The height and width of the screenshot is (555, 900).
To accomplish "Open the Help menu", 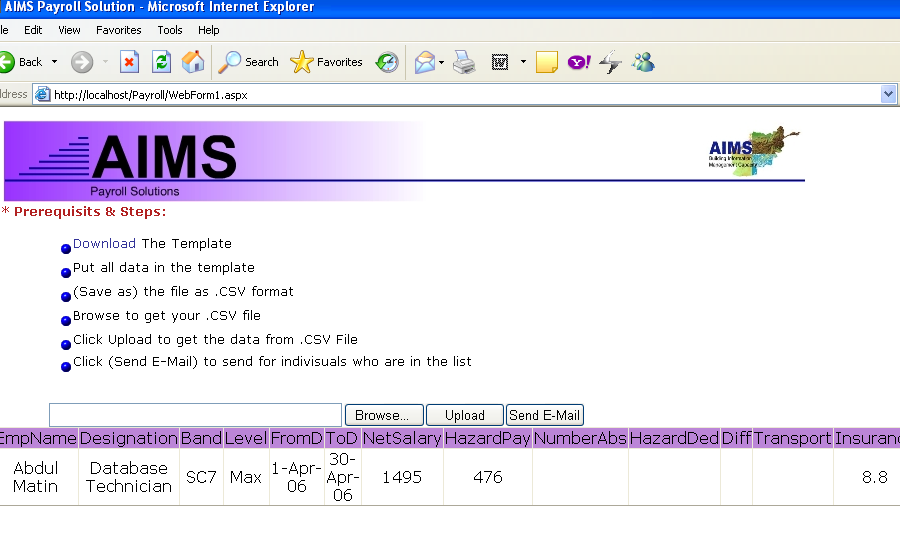I will click(208, 30).
